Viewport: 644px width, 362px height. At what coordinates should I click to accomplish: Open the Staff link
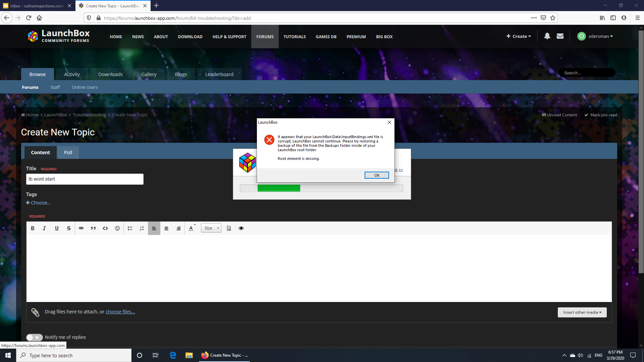(55, 87)
